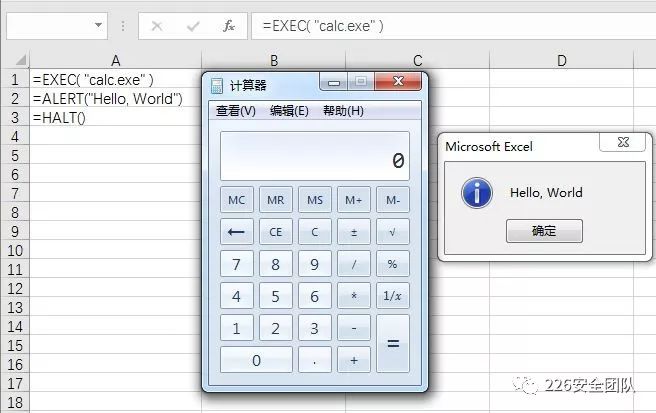Click calculator digit 9
This screenshot has height=413, width=656.
[315, 264]
